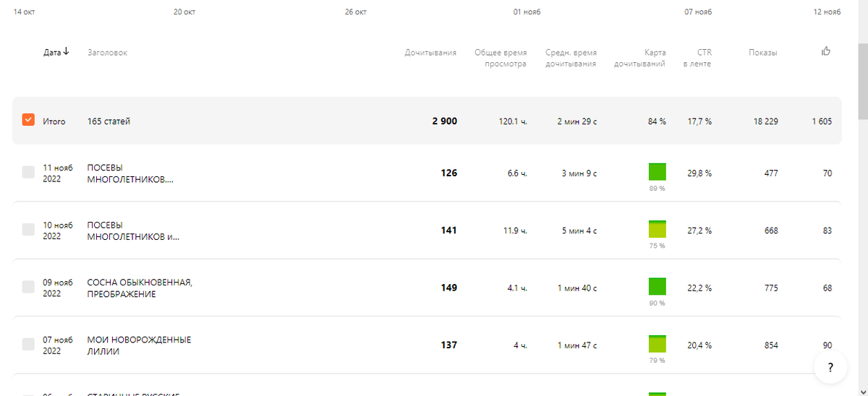
Task: Select the 07 нояб 2022 row checkbox
Action: (x=28, y=344)
